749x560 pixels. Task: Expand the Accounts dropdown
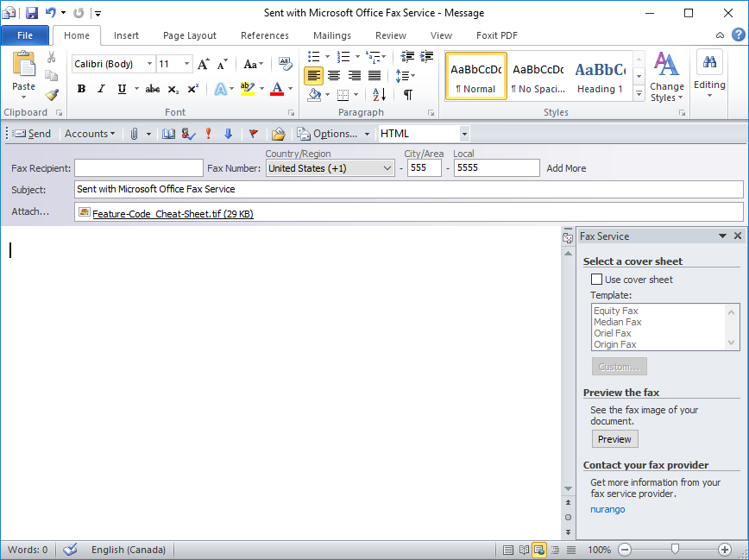pos(90,134)
